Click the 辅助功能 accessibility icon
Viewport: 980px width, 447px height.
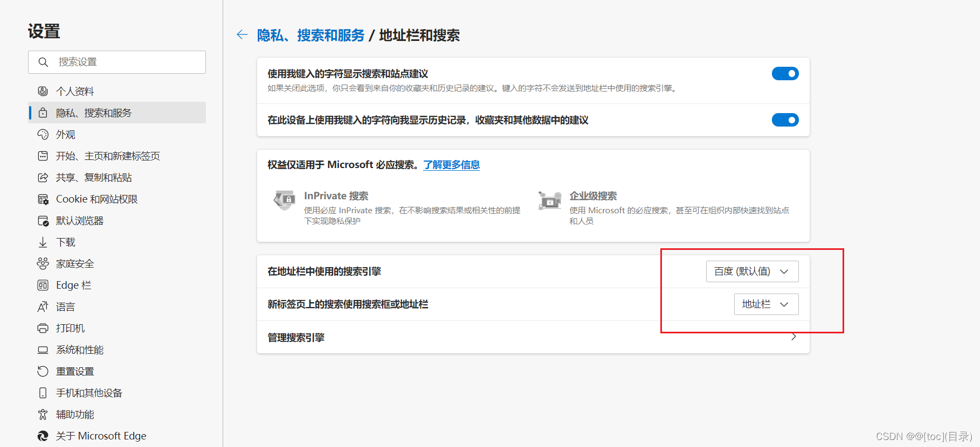tap(43, 414)
